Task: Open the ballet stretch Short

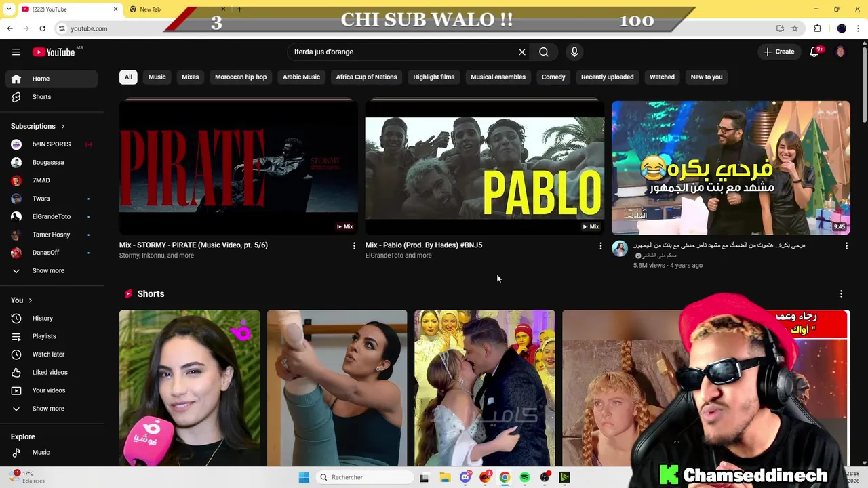Action: pyautogui.click(x=337, y=388)
